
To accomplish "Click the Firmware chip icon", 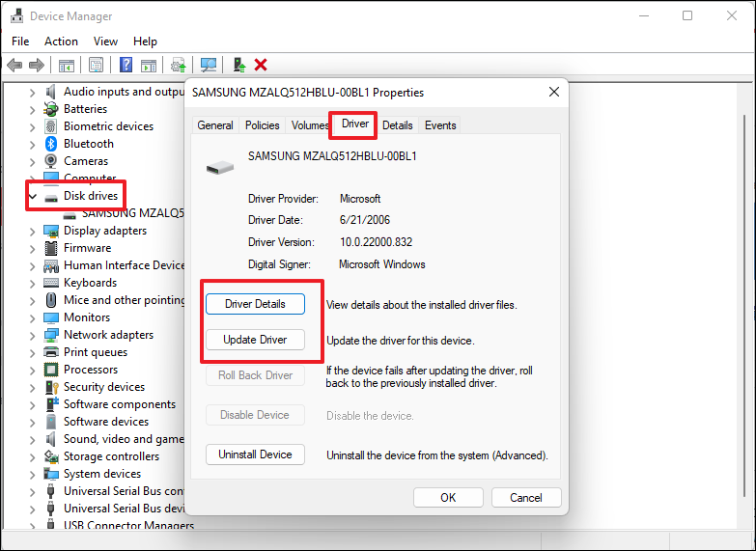I will pos(50,248).
